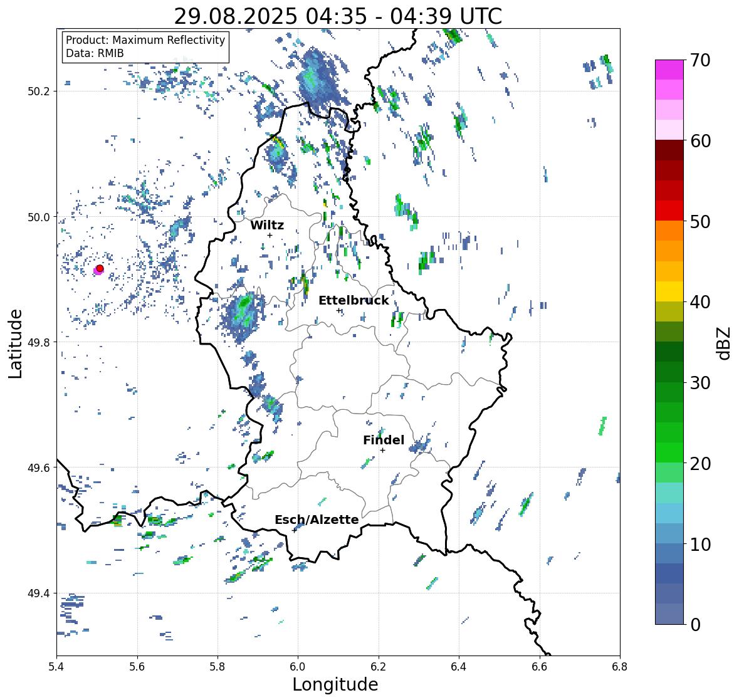
Task: Click longitude tick label 6.4
Action: coord(459,667)
